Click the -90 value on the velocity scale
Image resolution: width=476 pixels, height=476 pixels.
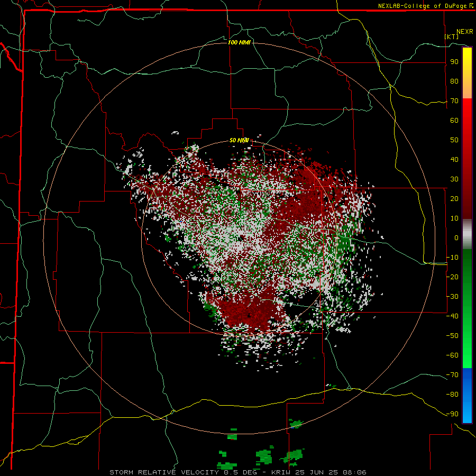[x=452, y=414]
